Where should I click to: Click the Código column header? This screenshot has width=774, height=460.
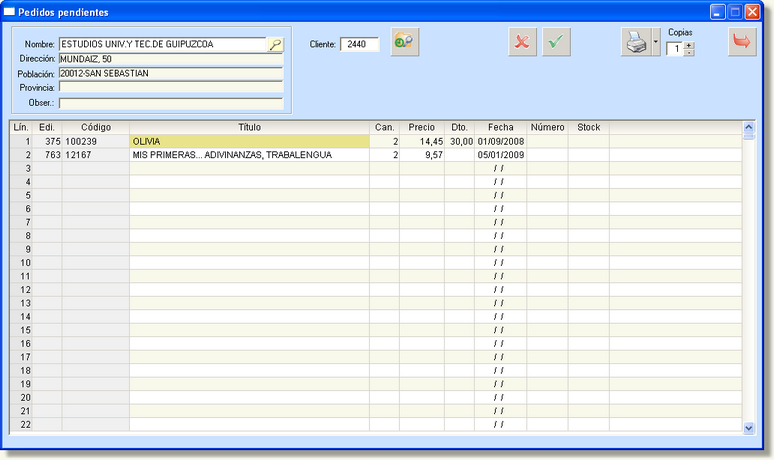pos(96,127)
